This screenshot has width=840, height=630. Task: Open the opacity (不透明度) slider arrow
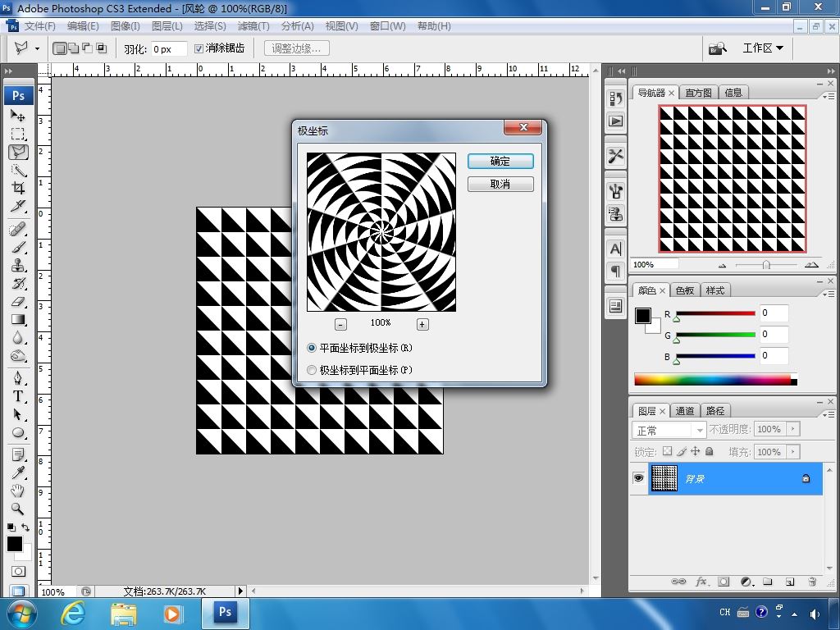792,429
